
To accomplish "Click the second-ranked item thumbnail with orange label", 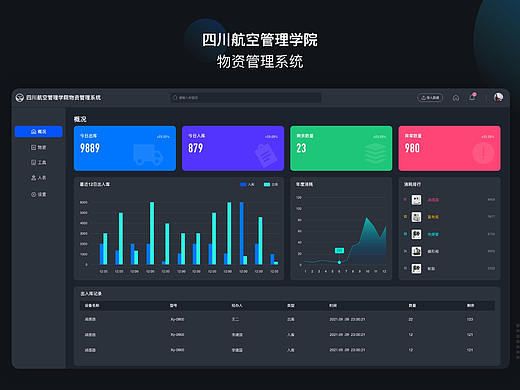I will pyautogui.click(x=416, y=217).
